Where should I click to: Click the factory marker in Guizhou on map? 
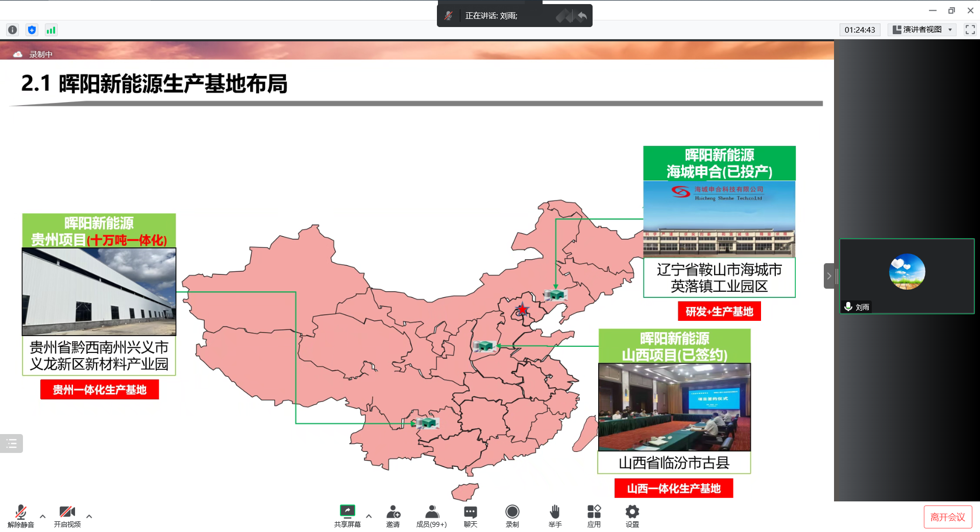427,423
